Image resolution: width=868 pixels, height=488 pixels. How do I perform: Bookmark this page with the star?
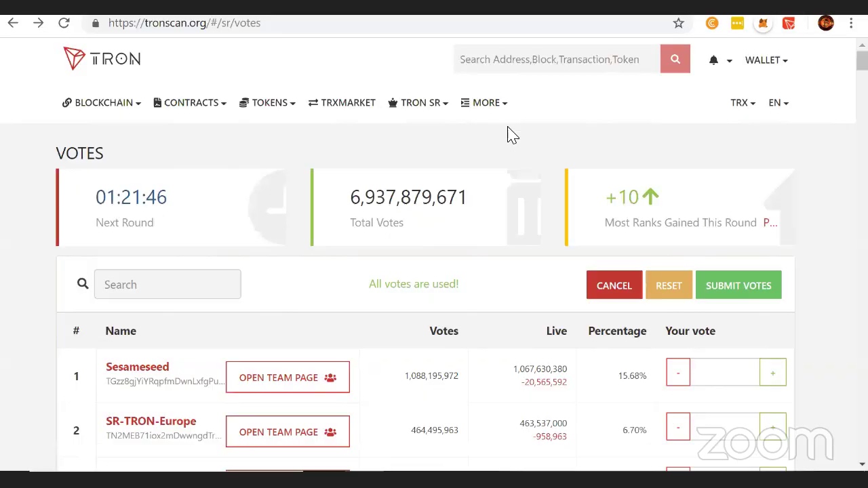pos(678,23)
